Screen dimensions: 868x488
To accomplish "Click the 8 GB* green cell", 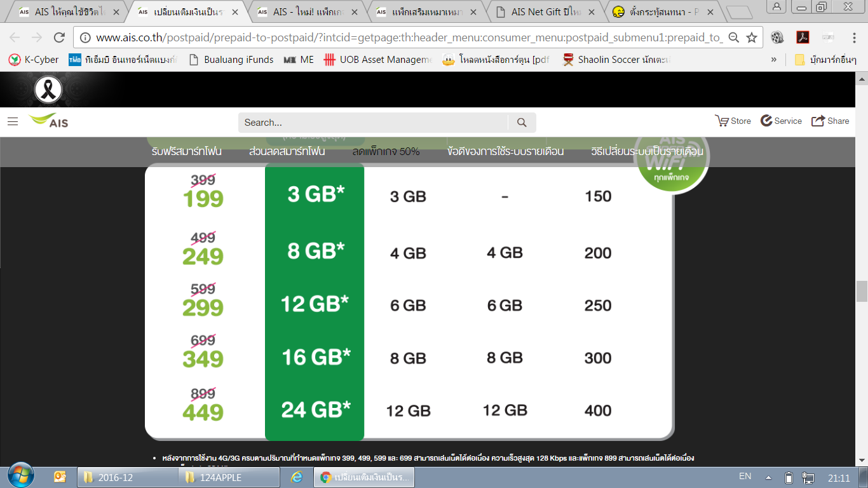I will click(x=316, y=250).
